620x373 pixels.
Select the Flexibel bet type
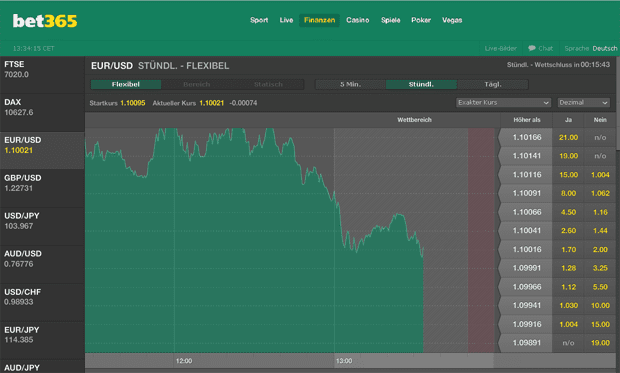point(126,84)
